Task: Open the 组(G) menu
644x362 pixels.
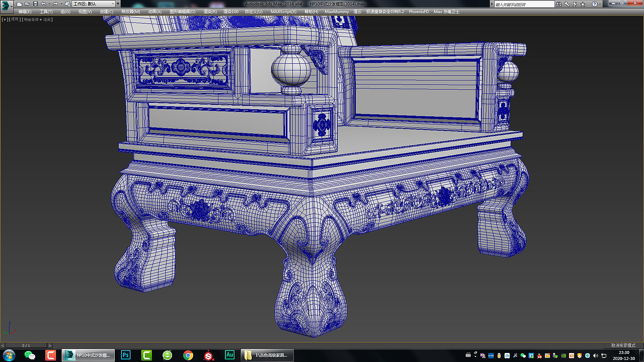Action: [x=65, y=12]
